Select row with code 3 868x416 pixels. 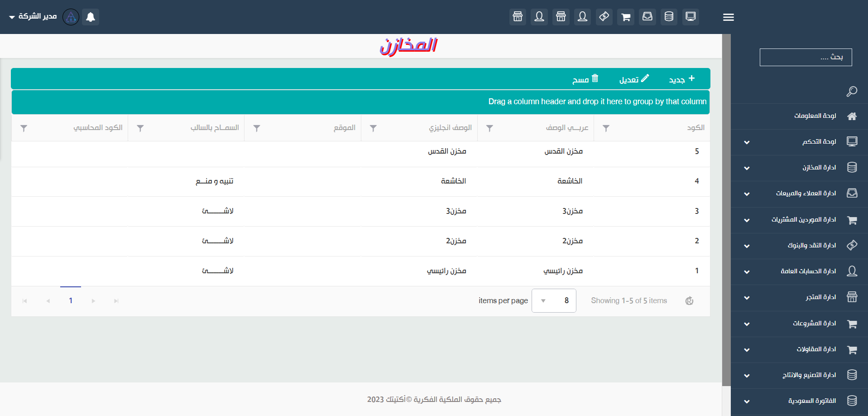point(360,211)
